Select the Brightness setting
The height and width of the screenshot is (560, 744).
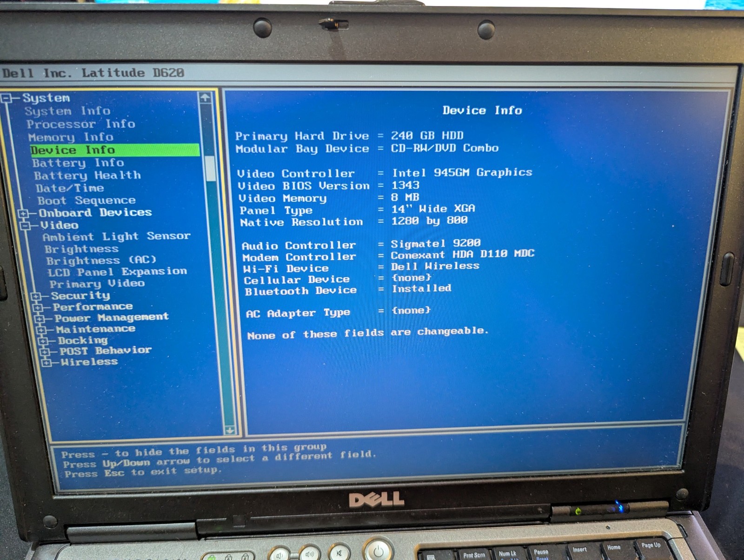tap(81, 249)
